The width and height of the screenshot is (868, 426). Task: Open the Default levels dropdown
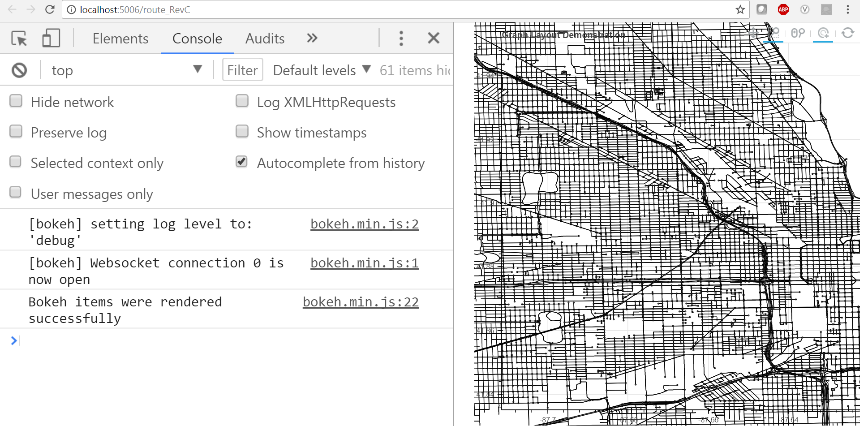click(x=320, y=70)
